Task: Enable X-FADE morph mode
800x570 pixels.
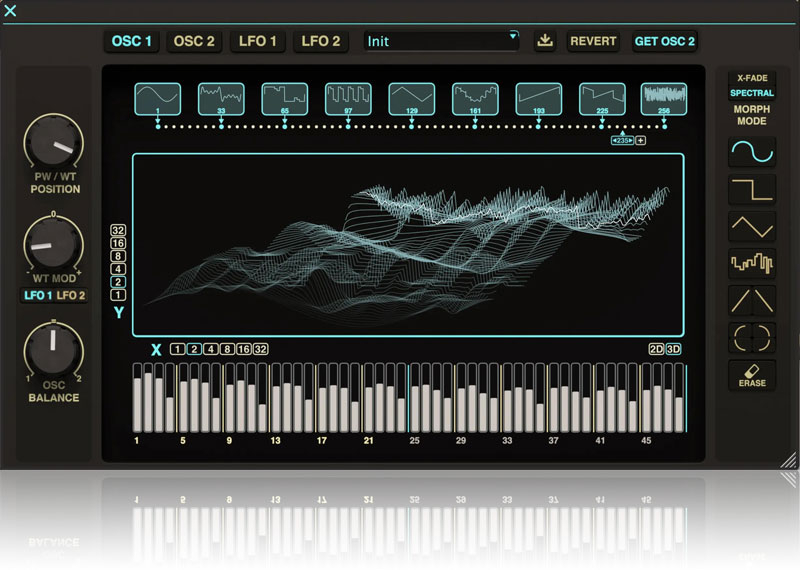Action: (751, 77)
